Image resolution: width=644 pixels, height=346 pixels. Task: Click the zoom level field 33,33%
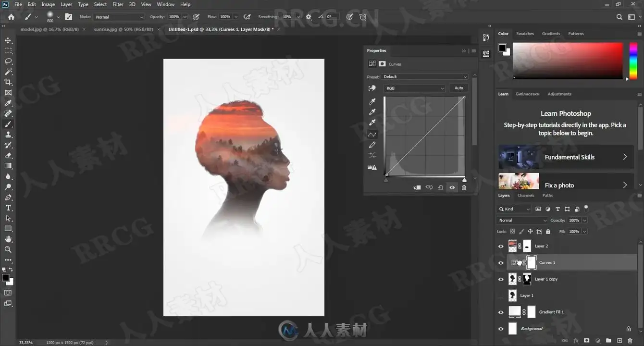26,343
